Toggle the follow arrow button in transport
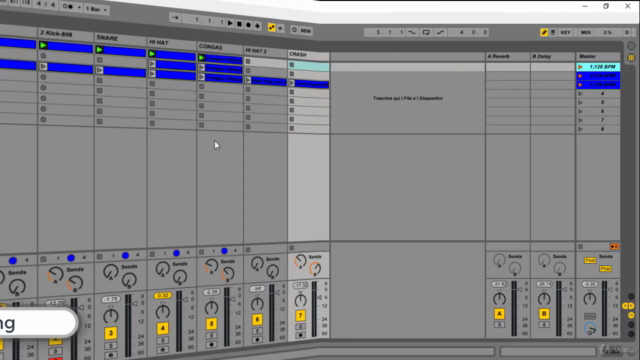 pos(175,18)
